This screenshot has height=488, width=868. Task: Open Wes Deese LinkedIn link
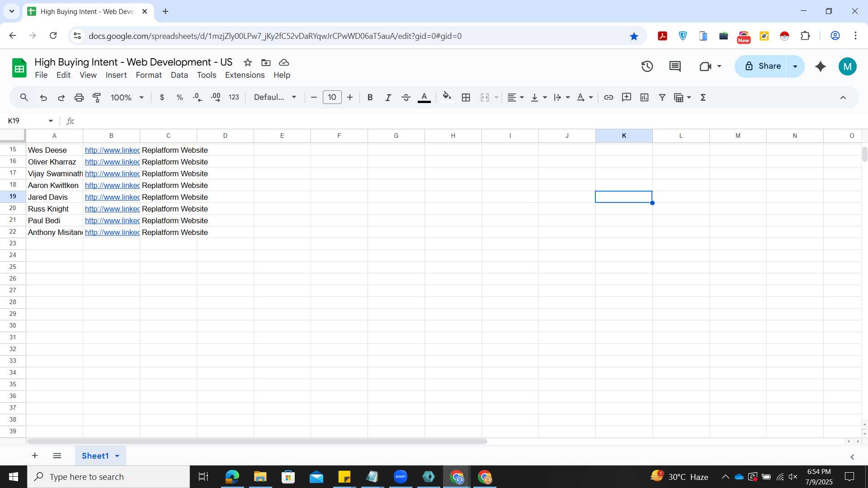[112, 150]
